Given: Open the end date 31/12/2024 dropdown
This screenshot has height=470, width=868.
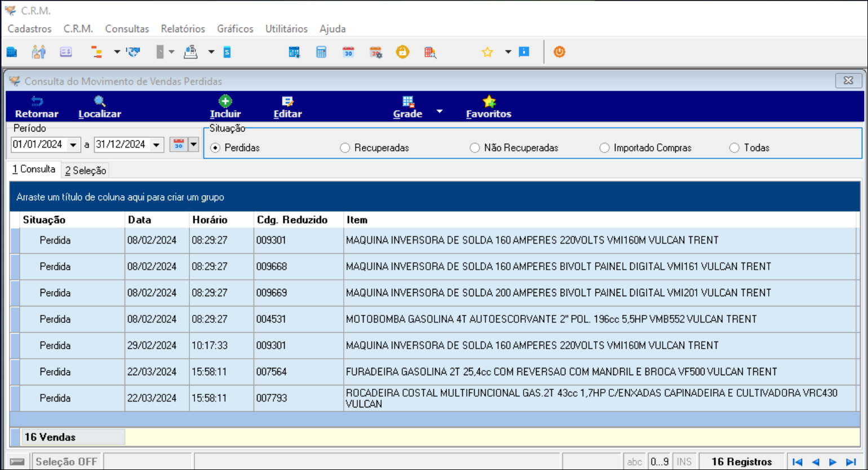Looking at the screenshot, I should [157, 145].
